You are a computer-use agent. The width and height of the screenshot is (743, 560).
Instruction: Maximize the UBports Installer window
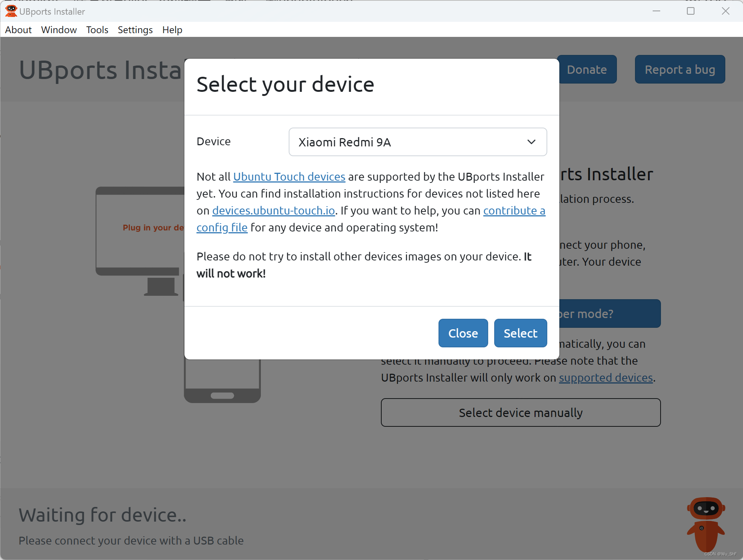tap(691, 11)
